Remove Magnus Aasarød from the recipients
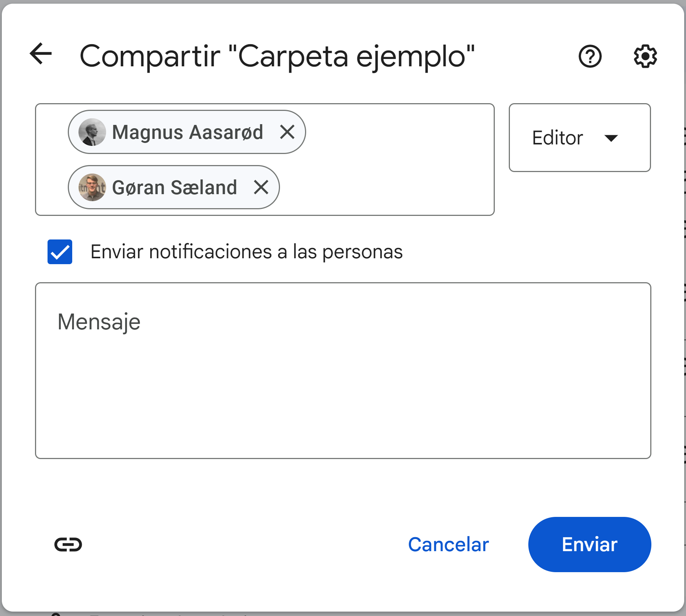Image resolution: width=686 pixels, height=616 pixels. 287,132
